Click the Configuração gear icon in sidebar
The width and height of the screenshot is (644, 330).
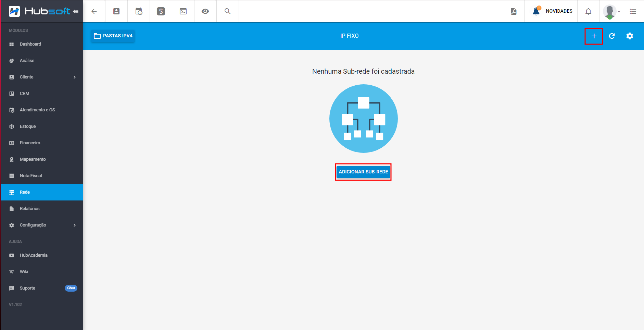point(12,225)
